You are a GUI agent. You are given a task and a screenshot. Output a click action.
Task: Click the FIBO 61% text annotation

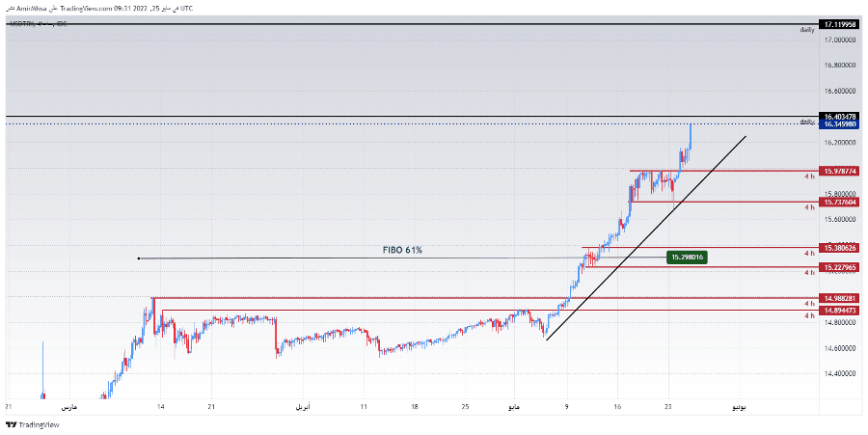click(402, 250)
